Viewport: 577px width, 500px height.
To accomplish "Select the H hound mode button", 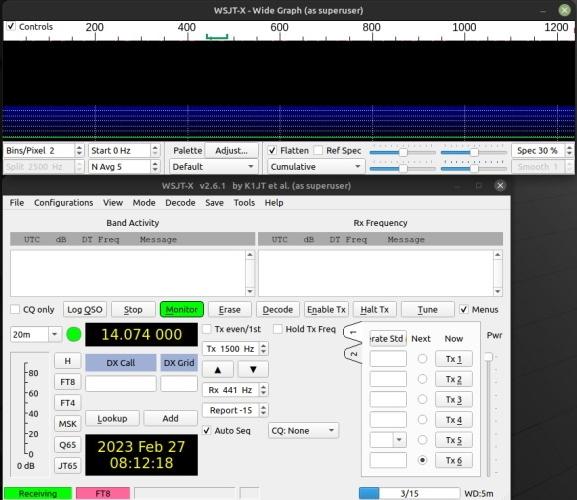I will 68,361.
